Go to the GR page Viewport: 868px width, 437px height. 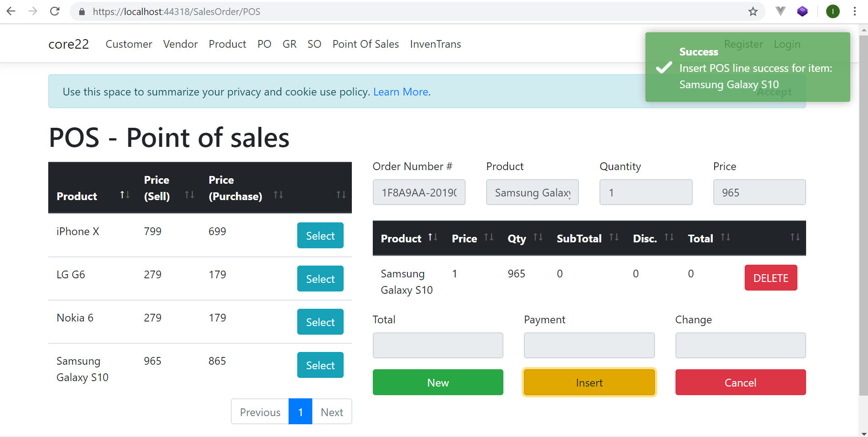pyautogui.click(x=289, y=44)
